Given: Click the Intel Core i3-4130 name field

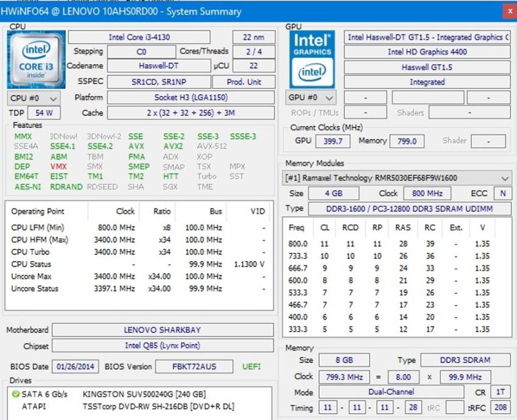Looking at the screenshot, I should pos(139,37).
